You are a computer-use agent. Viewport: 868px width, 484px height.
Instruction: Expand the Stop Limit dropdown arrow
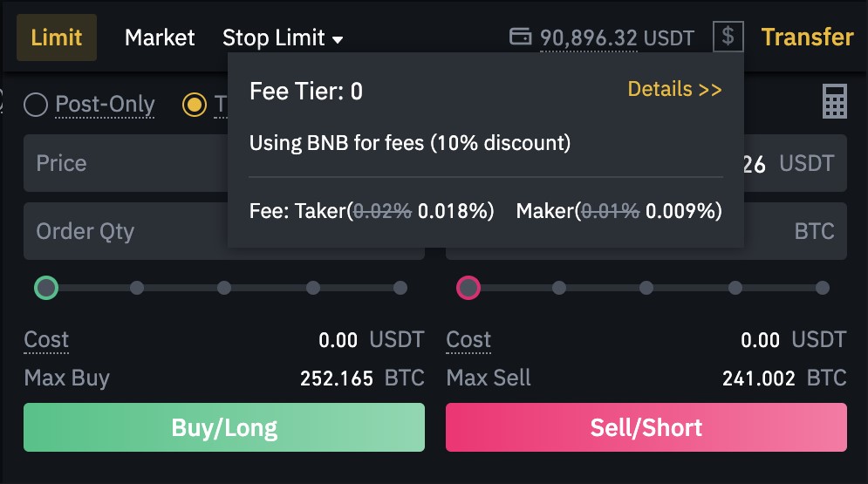tap(337, 39)
